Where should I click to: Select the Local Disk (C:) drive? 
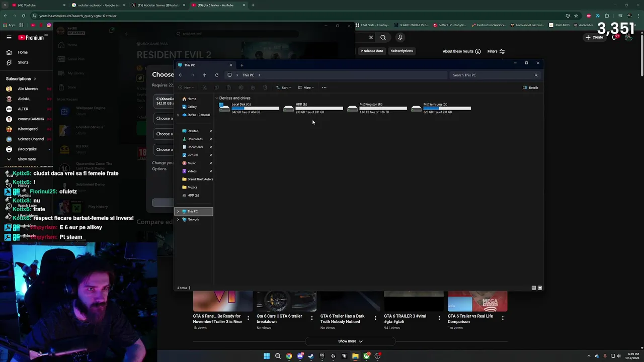pyautogui.click(x=249, y=108)
